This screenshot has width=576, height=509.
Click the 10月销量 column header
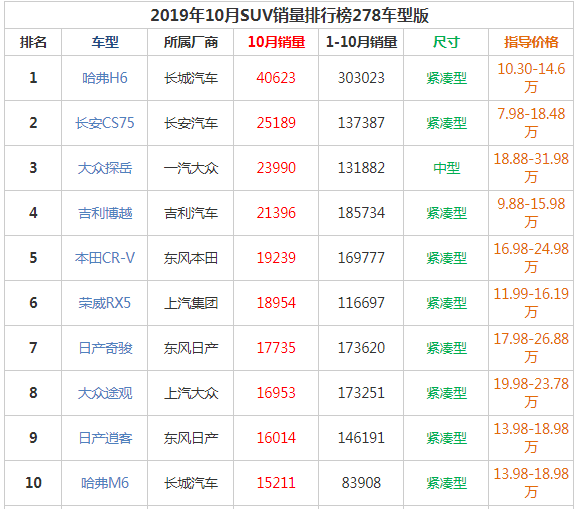[276, 42]
